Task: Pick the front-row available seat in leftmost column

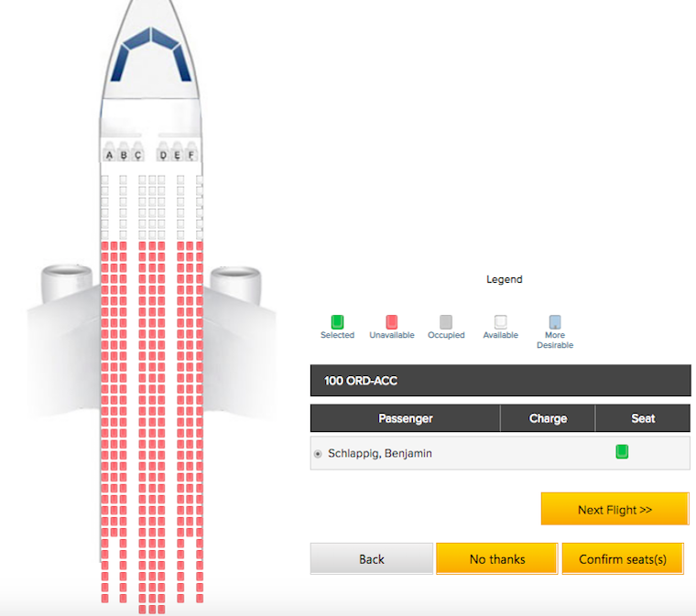Action: [x=104, y=179]
